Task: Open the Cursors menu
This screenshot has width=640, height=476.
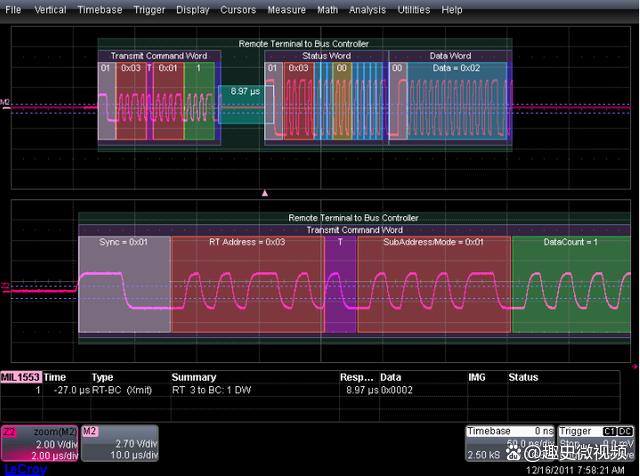Action: tap(238, 10)
